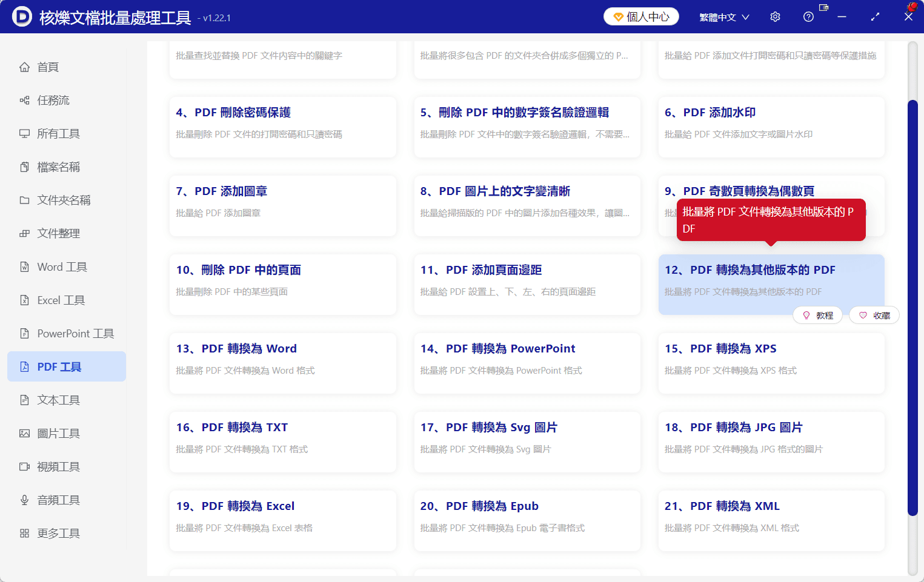Switch to 圖片工具 section
Screen dimensions: 924x582
point(67,434)
